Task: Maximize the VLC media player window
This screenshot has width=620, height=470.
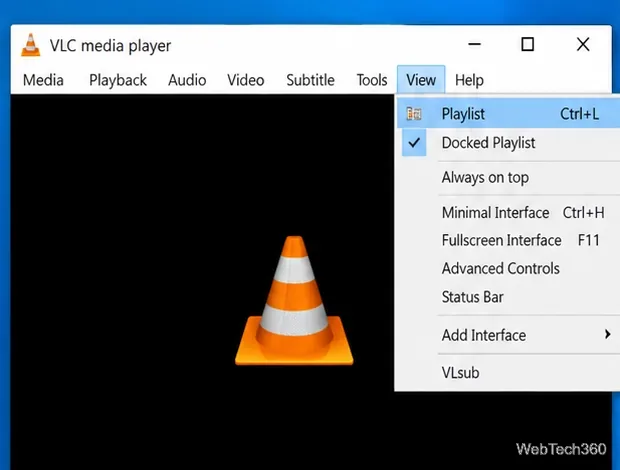Action: pyautogui.click(x=527, y=44)
